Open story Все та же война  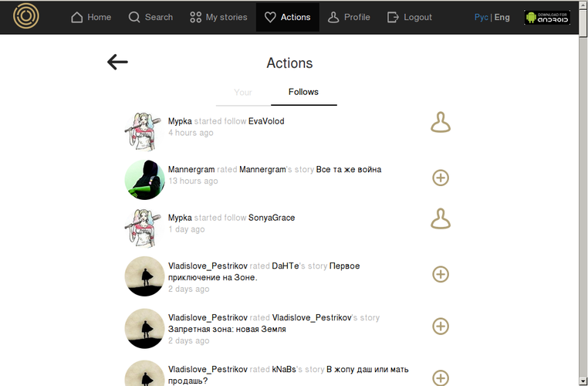tap(349, 170)
